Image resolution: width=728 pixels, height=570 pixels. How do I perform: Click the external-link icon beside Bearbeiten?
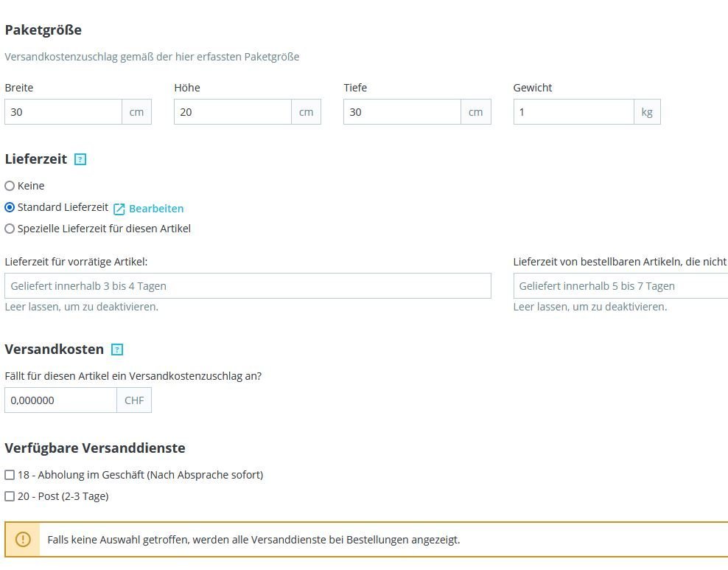pyautogui.click(x=119, y=209)
